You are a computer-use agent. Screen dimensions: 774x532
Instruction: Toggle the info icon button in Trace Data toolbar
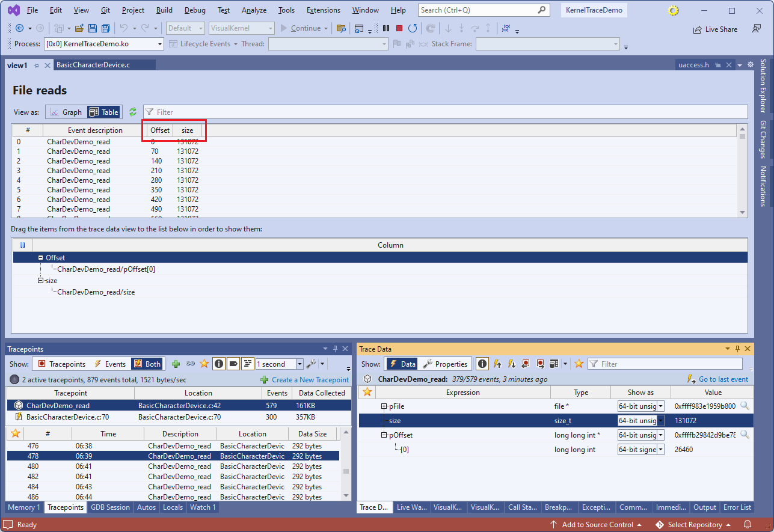[x=482, y=364]
